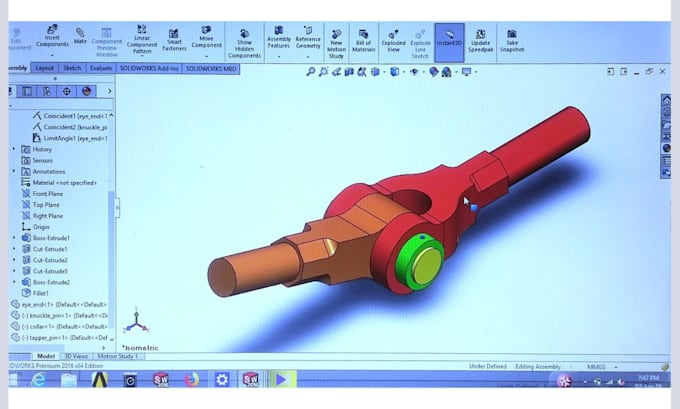Switch to ConfigurationManager panel tab
The height and width of the screenshot is (409, 680).
[x=46, y=91]
